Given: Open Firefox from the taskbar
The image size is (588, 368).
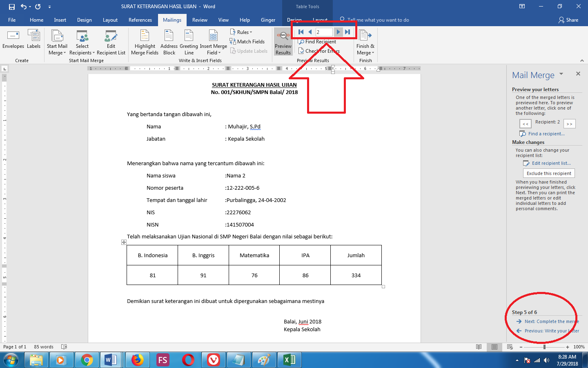Looking at the screenshot, I should [x=138, y=360].
